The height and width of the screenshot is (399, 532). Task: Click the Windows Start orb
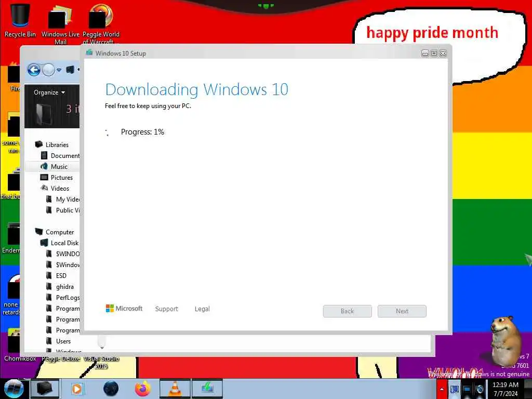[x=14, y=389]
